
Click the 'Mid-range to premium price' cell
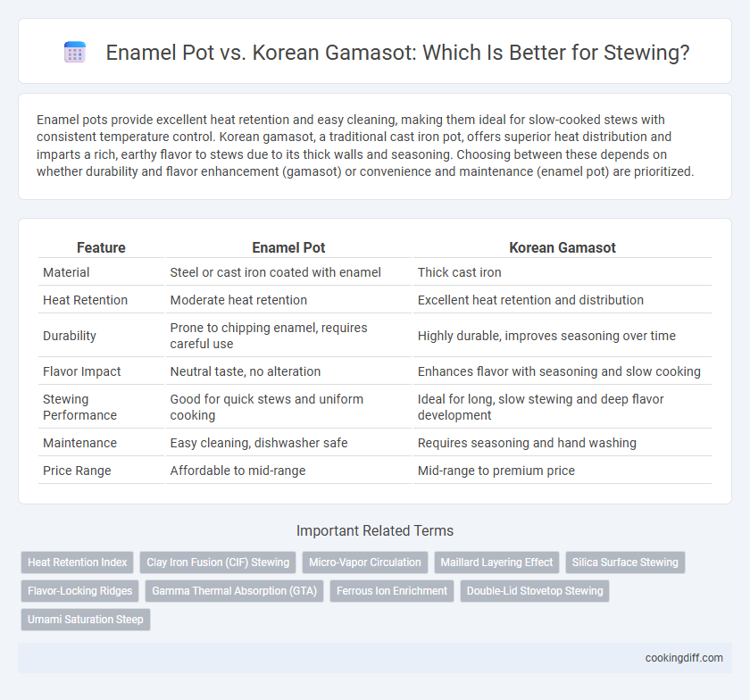[x=562, y=471]
